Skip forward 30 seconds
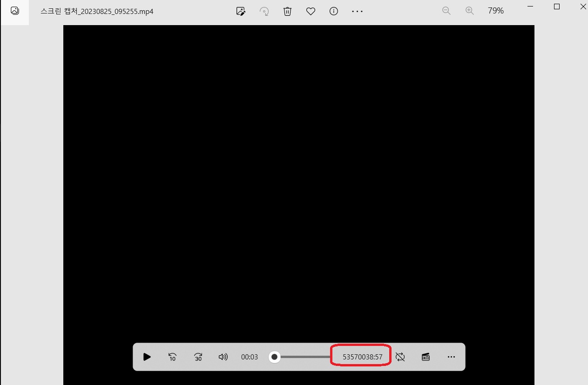The image size is (588, 385). [x=198, y=357]
